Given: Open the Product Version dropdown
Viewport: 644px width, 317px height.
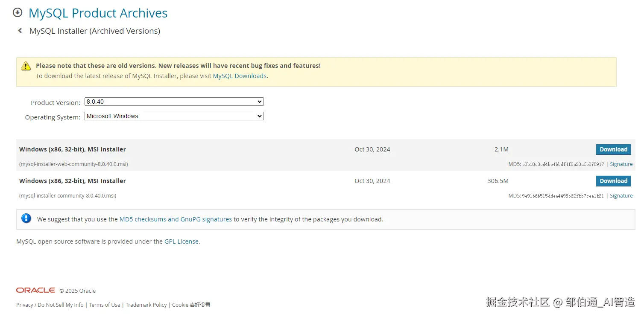Looking at the screenshot, I should coord(174,102).
